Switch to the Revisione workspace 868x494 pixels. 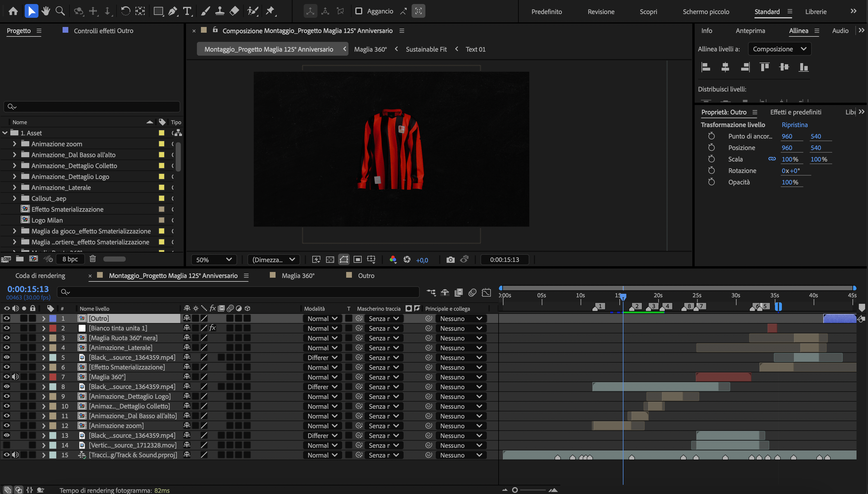click(600, 11)
